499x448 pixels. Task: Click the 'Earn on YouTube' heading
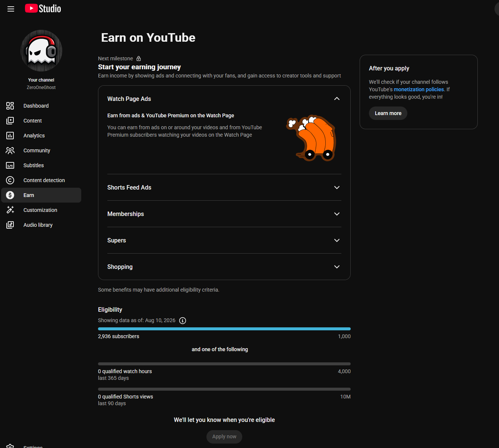coord(148,38)
